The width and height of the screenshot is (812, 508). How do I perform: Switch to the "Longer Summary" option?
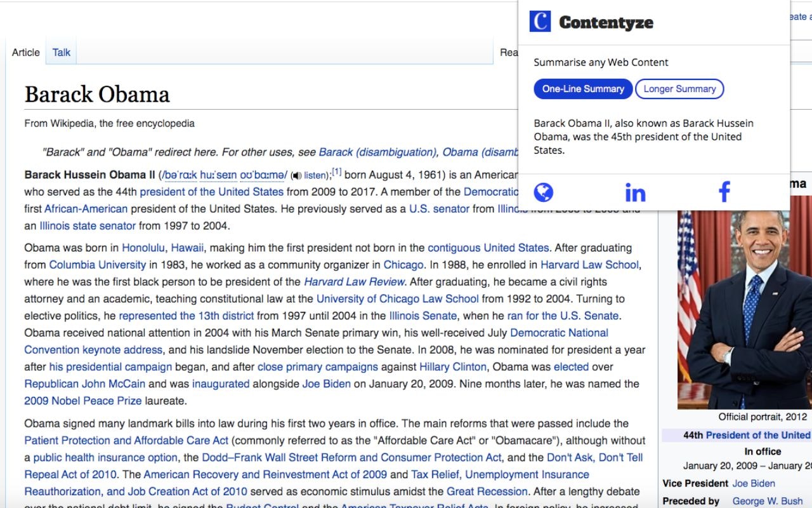click(x=679, y=89)
